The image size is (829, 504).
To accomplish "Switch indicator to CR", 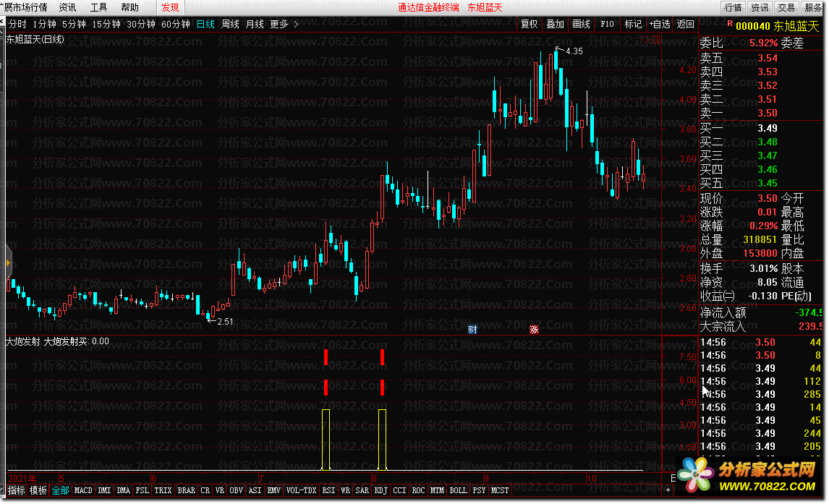I will [205, 490].
